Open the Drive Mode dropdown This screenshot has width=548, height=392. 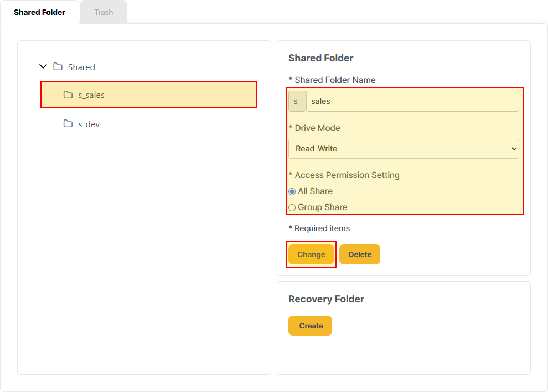tap(403, 149)
